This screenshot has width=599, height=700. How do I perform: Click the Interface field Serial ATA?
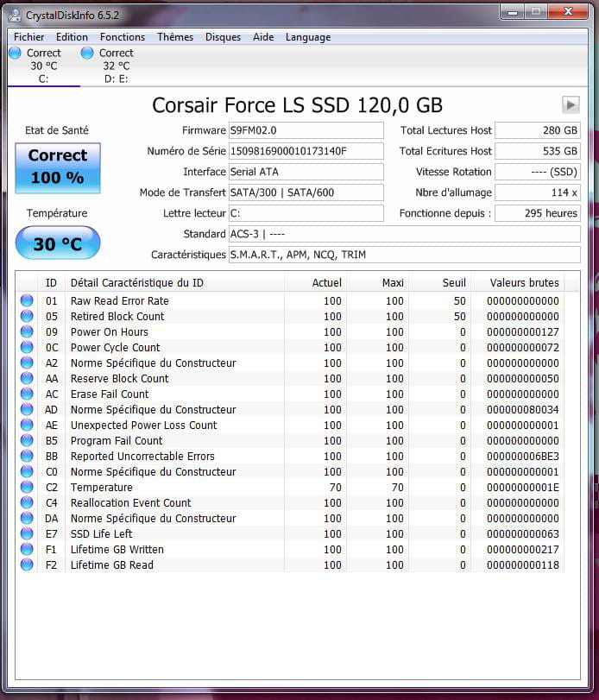click(x=306, y=172)
